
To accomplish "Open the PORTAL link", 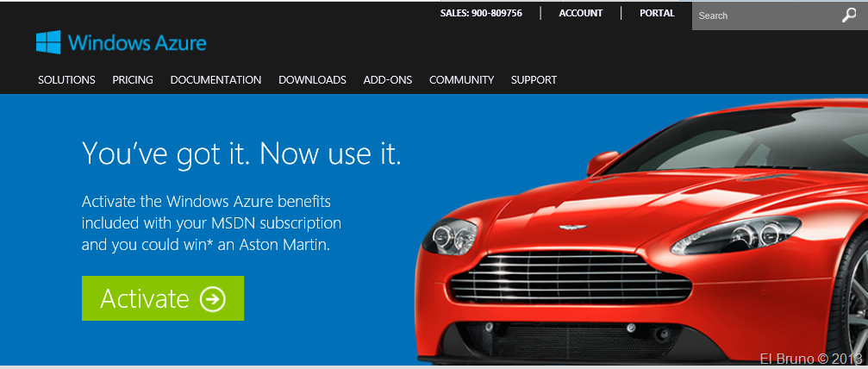I will point(657,13).
